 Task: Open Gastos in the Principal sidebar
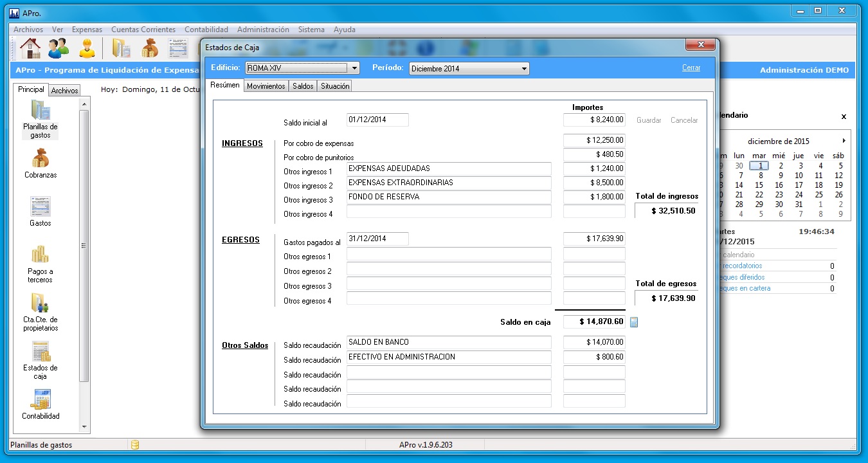[x=41, y=212]
